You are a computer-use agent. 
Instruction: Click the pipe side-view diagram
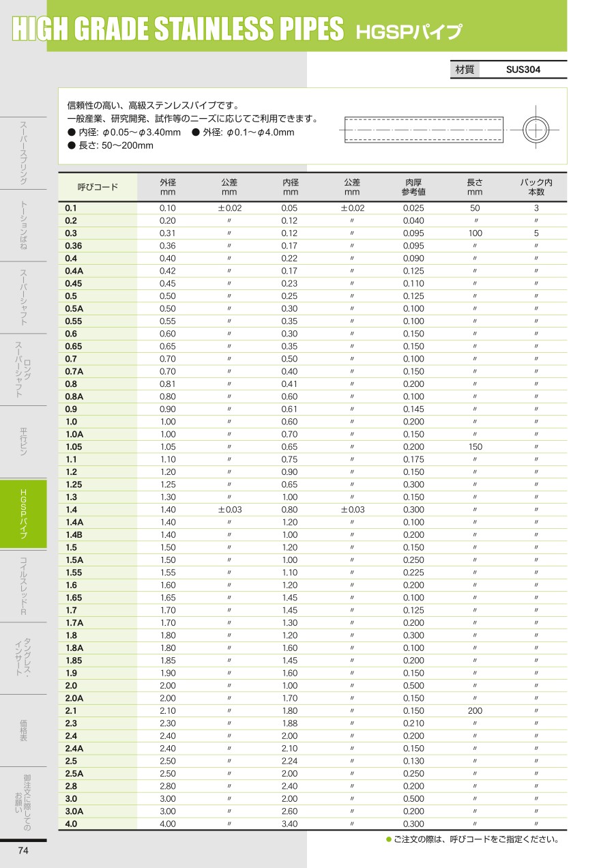click(423, 129)
